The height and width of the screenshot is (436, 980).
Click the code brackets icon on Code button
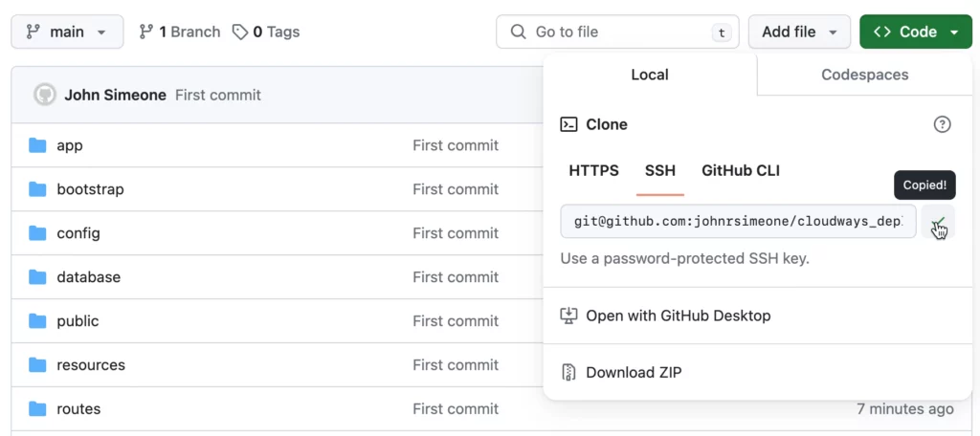881,32
